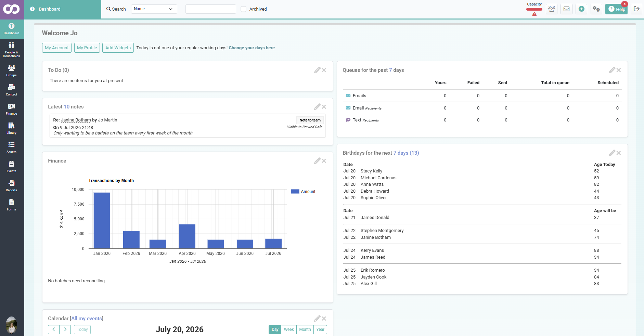Switch calendar to Month view
The image size is (644, 336).
pos(305,329)
